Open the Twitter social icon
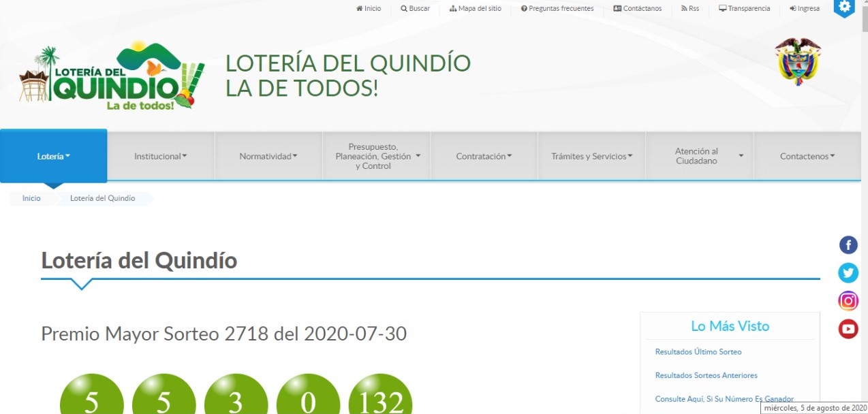Image resolution: width=868 pixels, height=414 pixels. pos(848,273)
